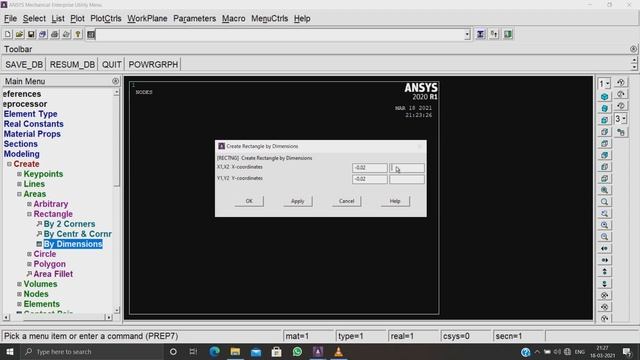Open the MenuCtrls menu
This screenshot has height=360, width=640.
pos(269,19)
